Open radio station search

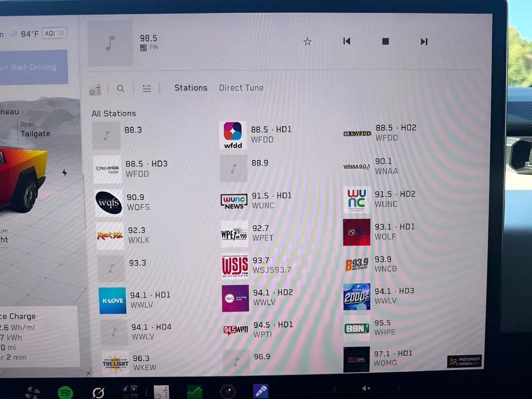pos(121,88)
